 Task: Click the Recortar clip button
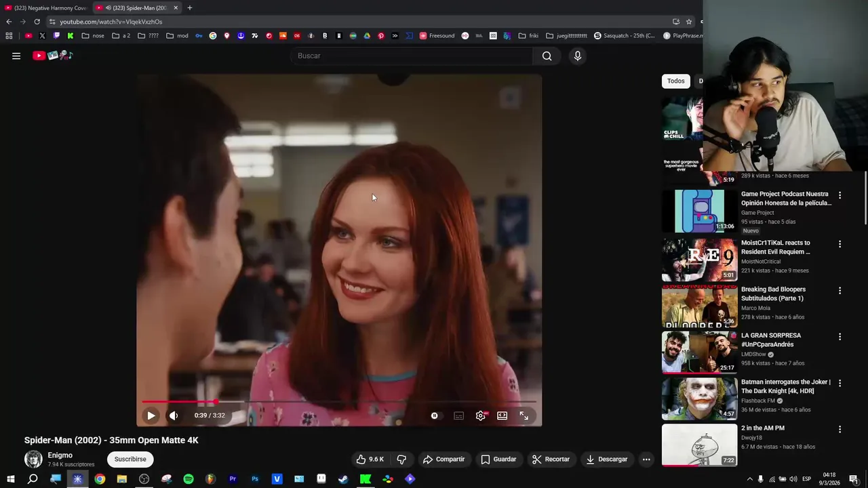[x=551, y=459]
